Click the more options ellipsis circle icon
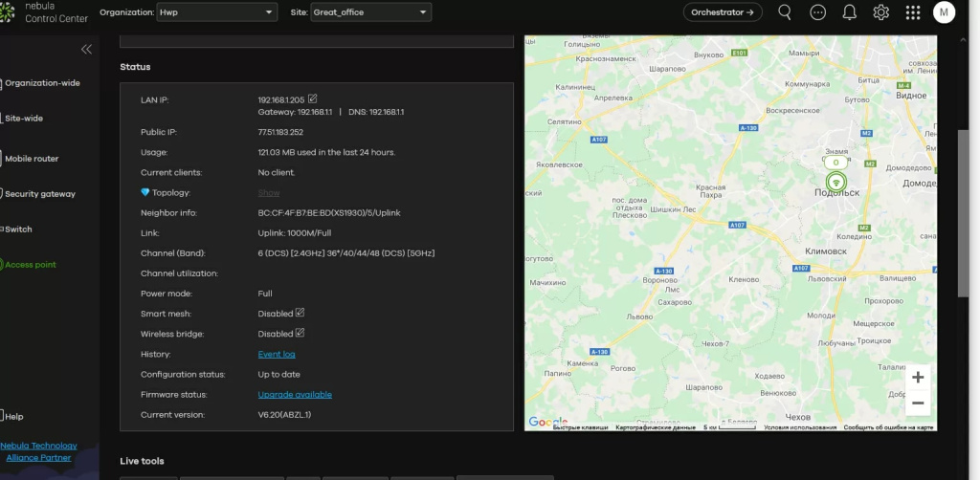The height and width of the screenshot is (480, 980). pyautogui.click(x=817, y=12)
